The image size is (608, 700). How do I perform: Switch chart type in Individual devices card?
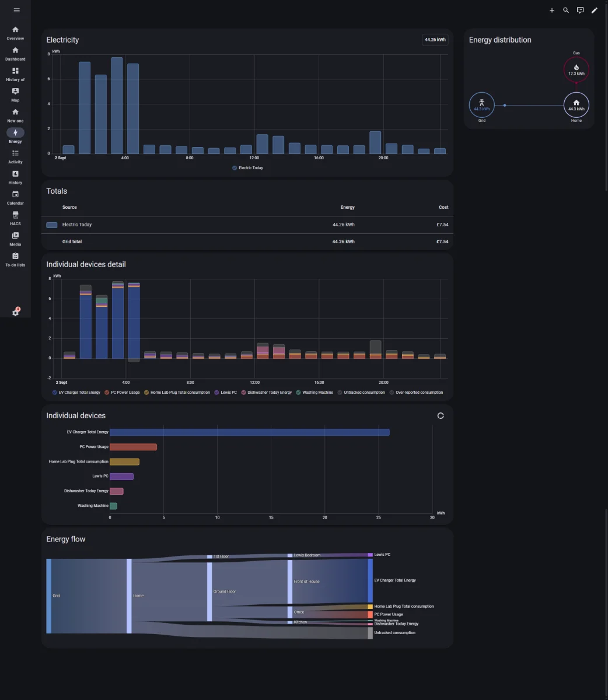pyautogui.click(x=441, y=416)
